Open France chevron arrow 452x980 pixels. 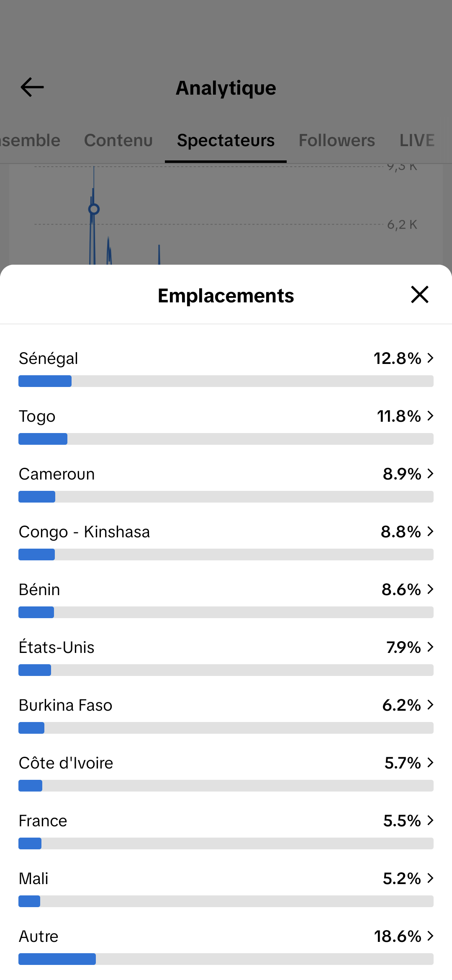coord(430,820)
